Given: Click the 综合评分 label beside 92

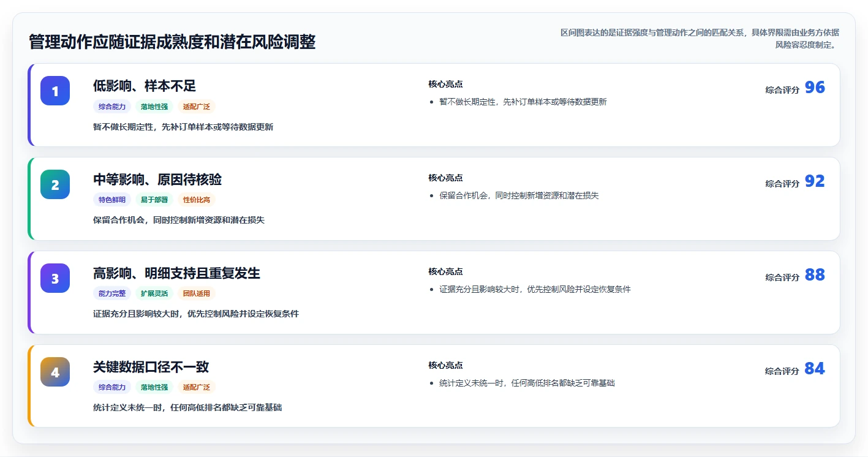Looking at the screenshot, I should tap(782, 183).
